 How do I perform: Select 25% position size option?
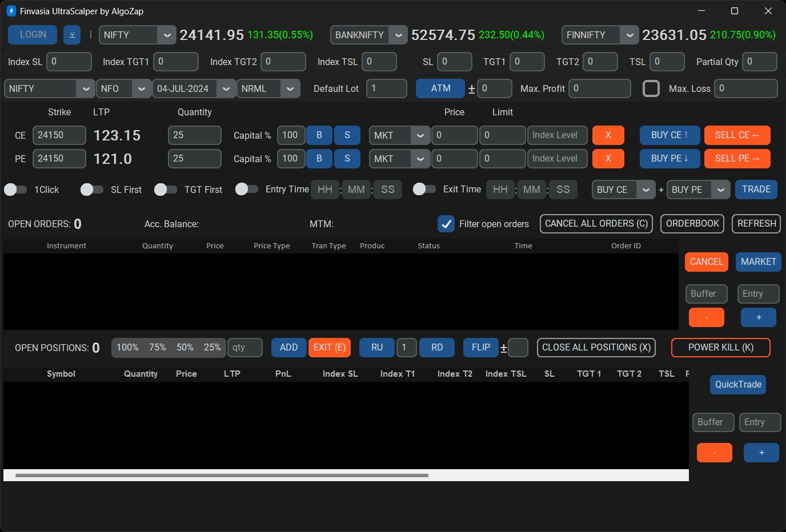tap(212, 348)
